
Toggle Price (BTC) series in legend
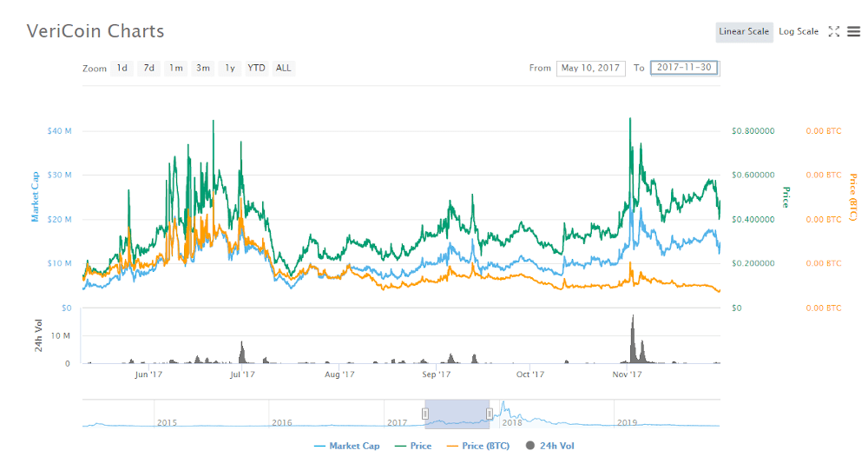(x=478, y=446)
